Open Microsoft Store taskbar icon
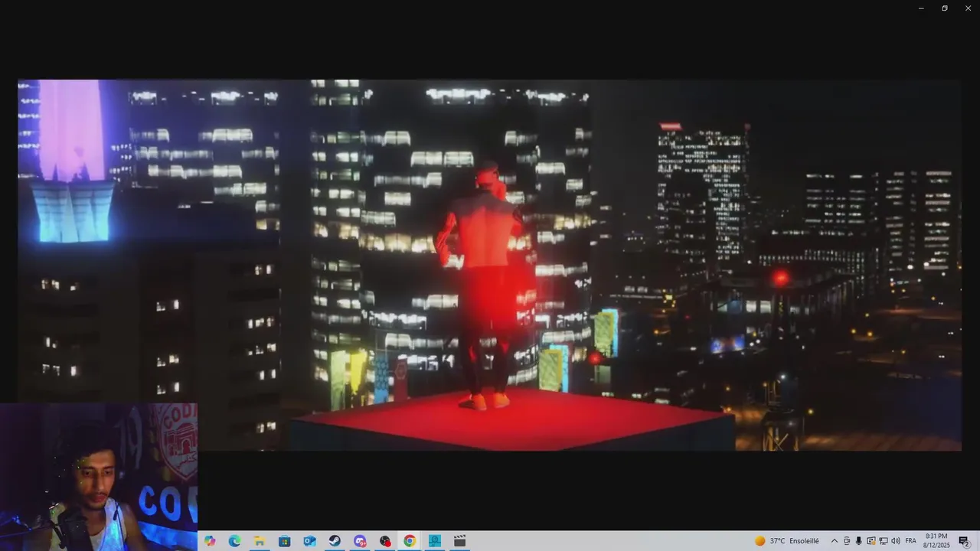This screenshot has height=551, width=980. click(284, 541)
